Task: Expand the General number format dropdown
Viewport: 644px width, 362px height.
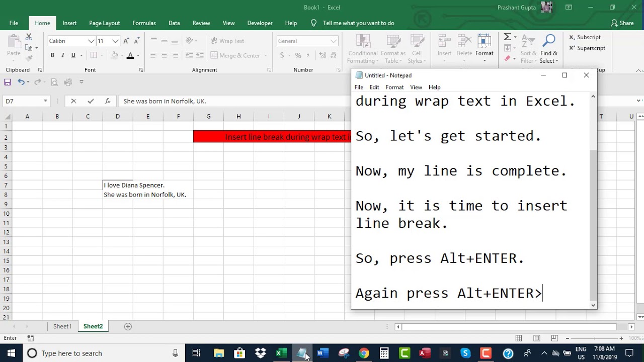Action: click(334, 41)
